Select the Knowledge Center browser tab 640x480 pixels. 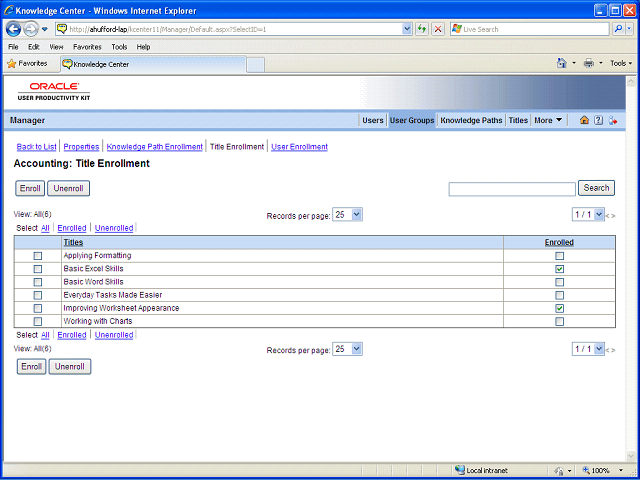pos(153,64)
